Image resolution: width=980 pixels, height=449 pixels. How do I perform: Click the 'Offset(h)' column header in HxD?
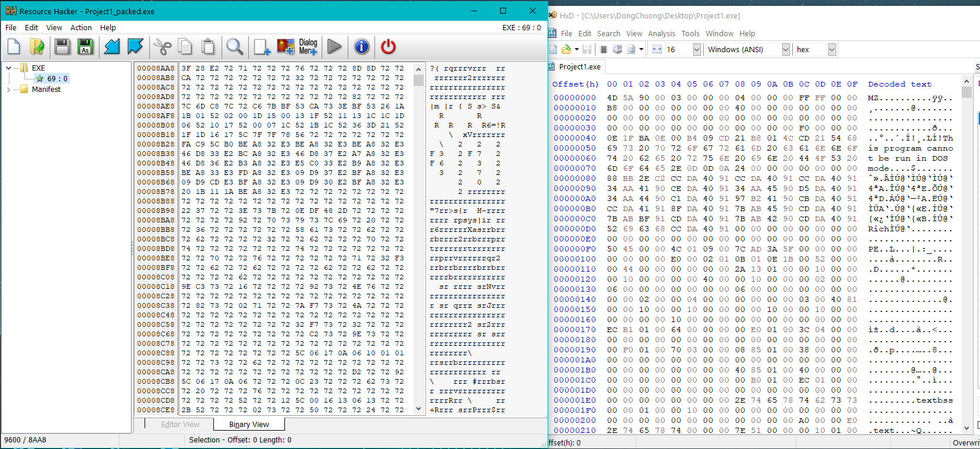pyautogui.click(x=575, y=84)
